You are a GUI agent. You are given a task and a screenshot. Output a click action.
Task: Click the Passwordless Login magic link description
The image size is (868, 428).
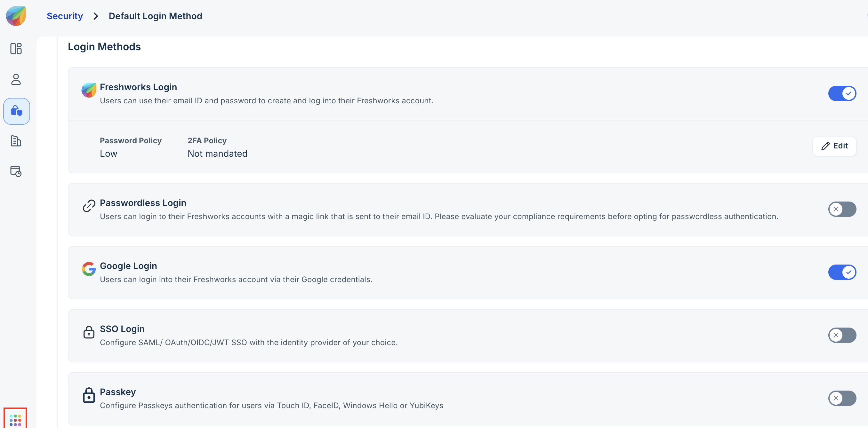439,217
